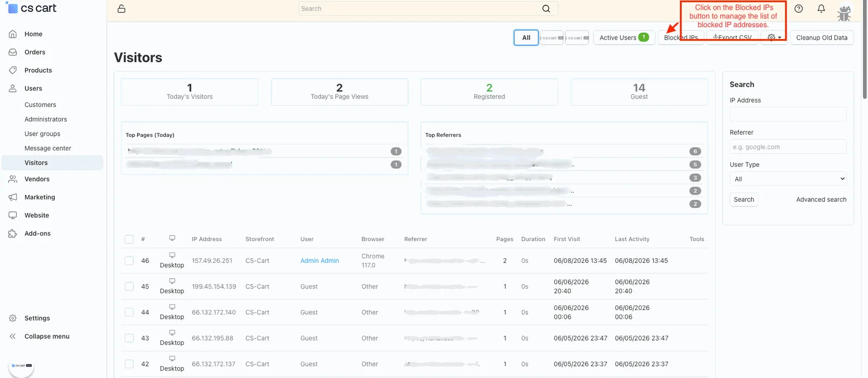Click the Duration column header
Viewport: 868px width, 378px height.
533,239
